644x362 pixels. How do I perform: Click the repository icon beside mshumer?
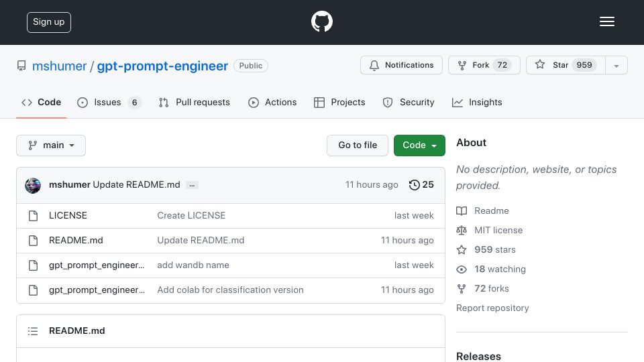click(21, 66)
